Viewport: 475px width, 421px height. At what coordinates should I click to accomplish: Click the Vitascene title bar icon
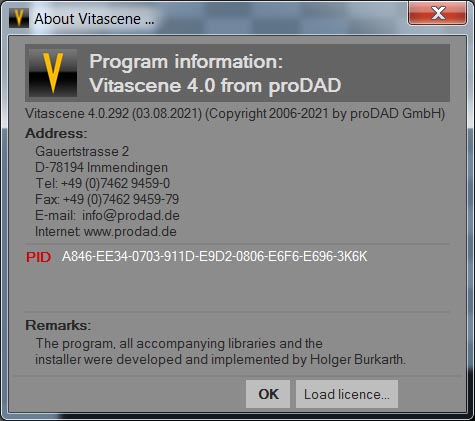19,18
